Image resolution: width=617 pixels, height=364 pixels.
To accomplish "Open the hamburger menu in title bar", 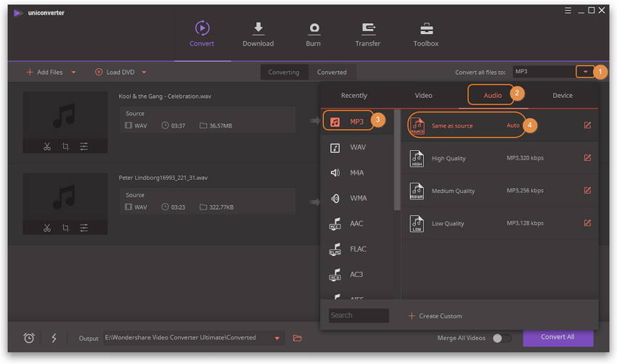I will coord(568,11).
